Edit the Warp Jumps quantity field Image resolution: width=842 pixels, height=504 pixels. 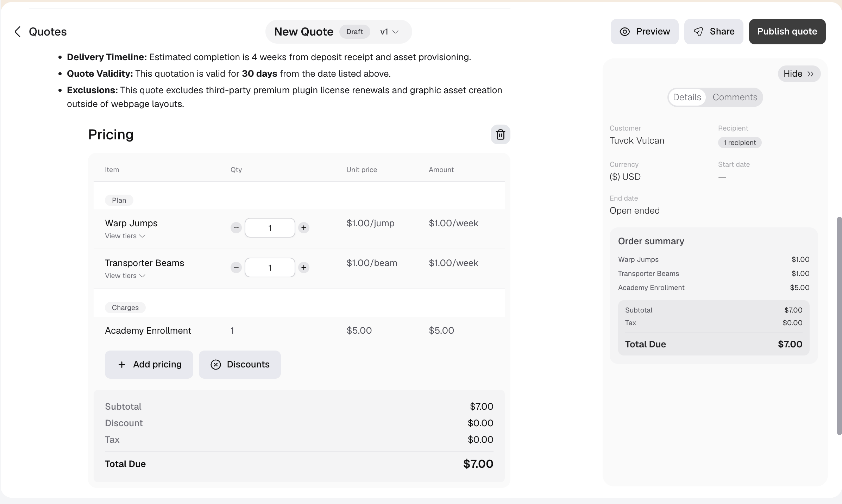pyautogui.click(x=270, y=228)
